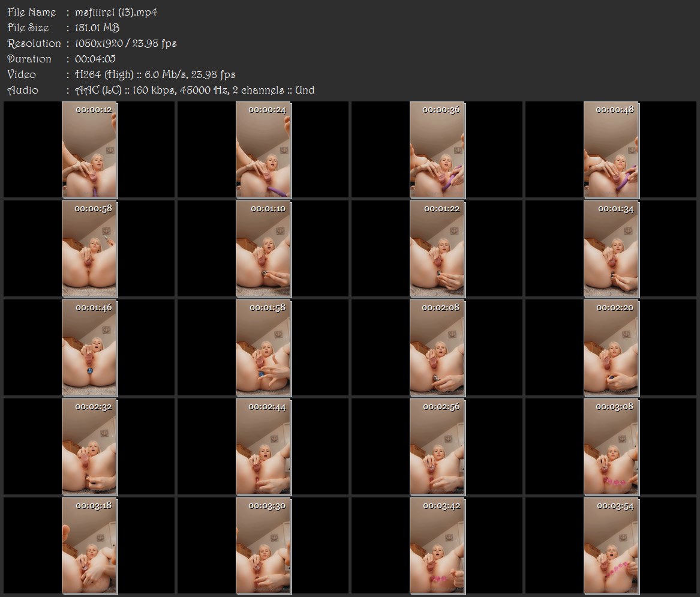The image size is (700, 597).
Task: Open the thumbnail stamped 00:00:12
Action: coord(89,149)
